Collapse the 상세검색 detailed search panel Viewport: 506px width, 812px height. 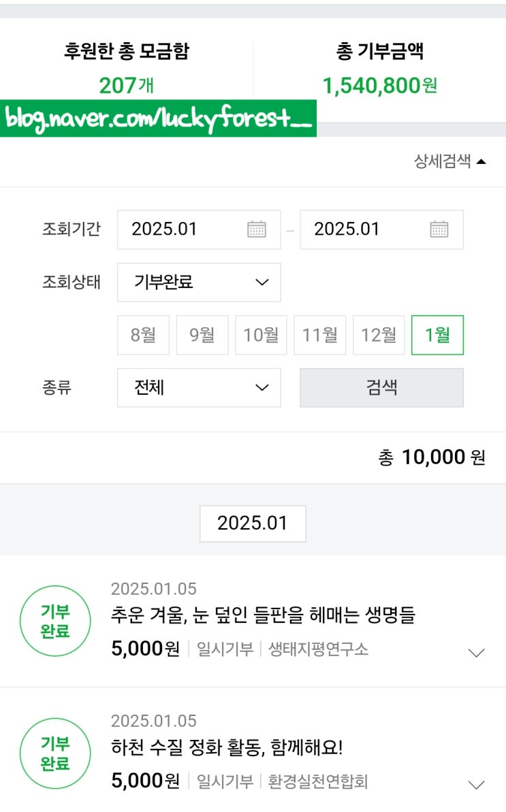(x=450, y=161)
